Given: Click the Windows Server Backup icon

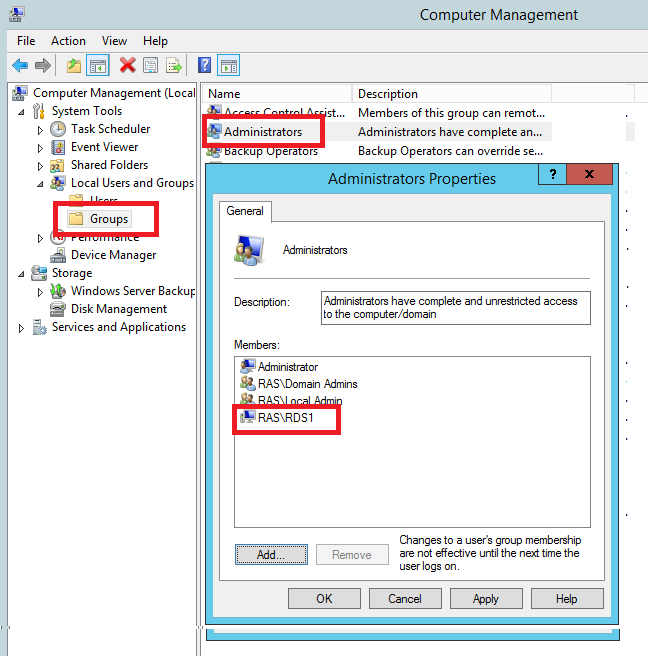Looking at the screenshot, I should (x=58, y=291).
